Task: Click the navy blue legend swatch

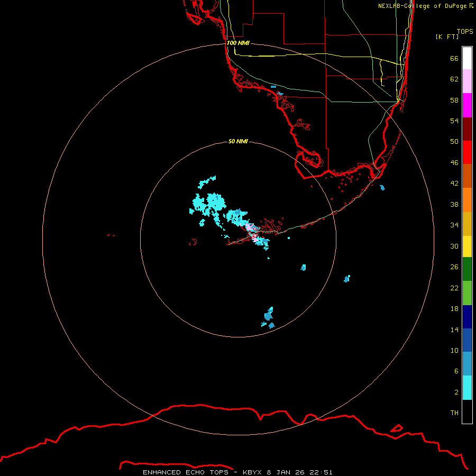Action: pos(467,317)
